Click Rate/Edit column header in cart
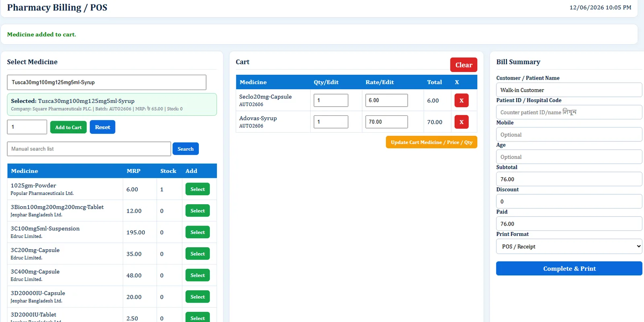Screen dimensions: 644x322 click(380, 82)
